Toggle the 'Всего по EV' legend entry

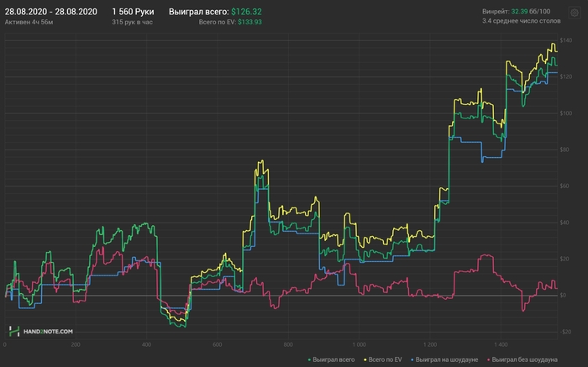pyautogui.click(x=383, y=359)
